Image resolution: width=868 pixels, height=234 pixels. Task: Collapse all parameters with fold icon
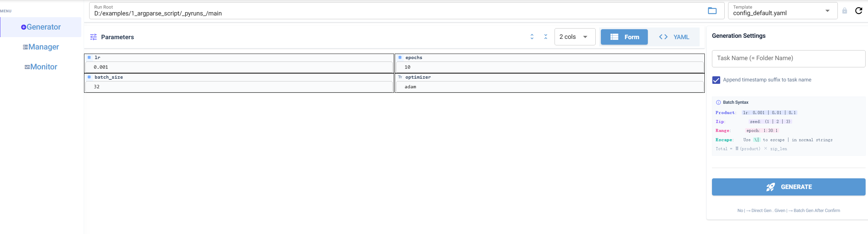[546, 37]
